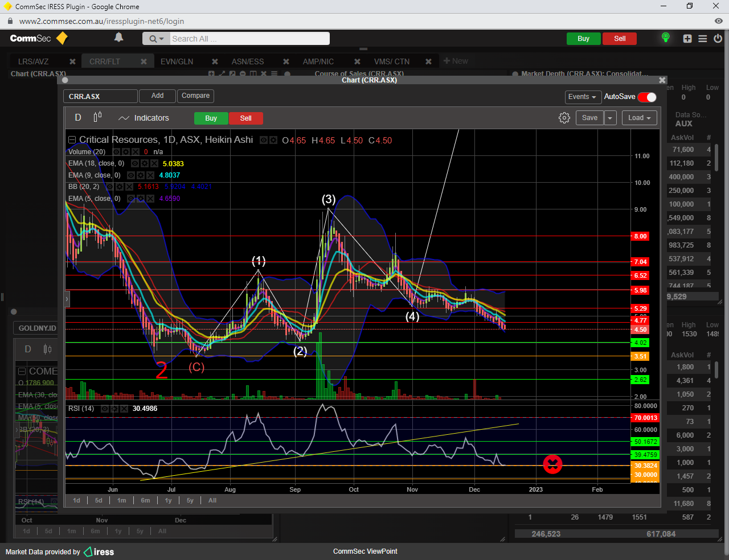Click the candlestick chart type icon
The width and height of the screenshot is (729, 560).
click(97, 117)
